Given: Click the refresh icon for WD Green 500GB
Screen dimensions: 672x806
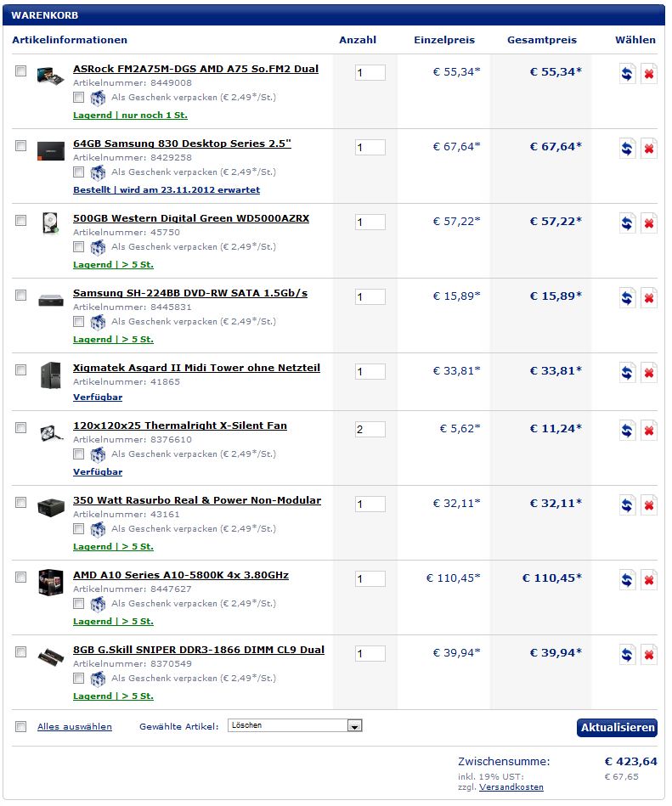Looking at the screenshot, I should click(x=627, y=223).
